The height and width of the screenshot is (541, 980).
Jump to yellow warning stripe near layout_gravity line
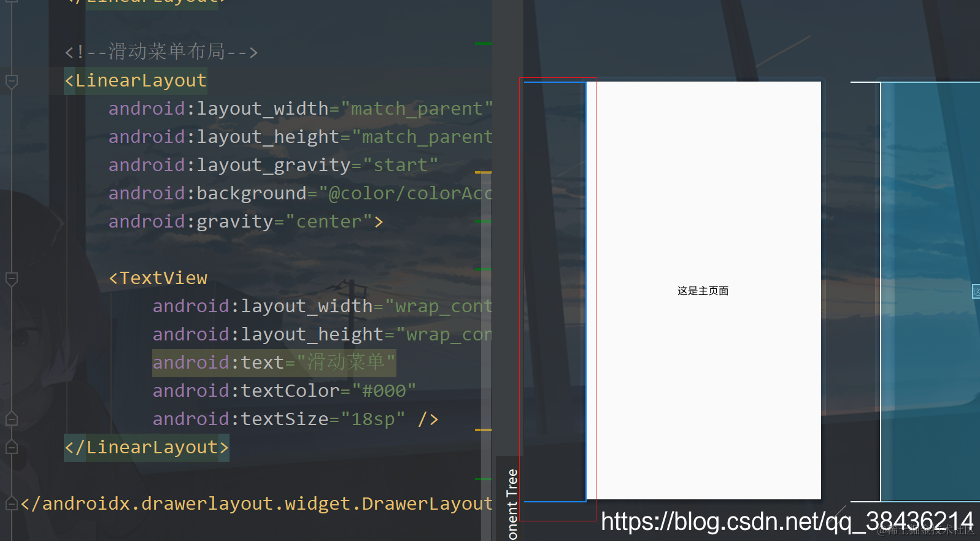[484, 172]
